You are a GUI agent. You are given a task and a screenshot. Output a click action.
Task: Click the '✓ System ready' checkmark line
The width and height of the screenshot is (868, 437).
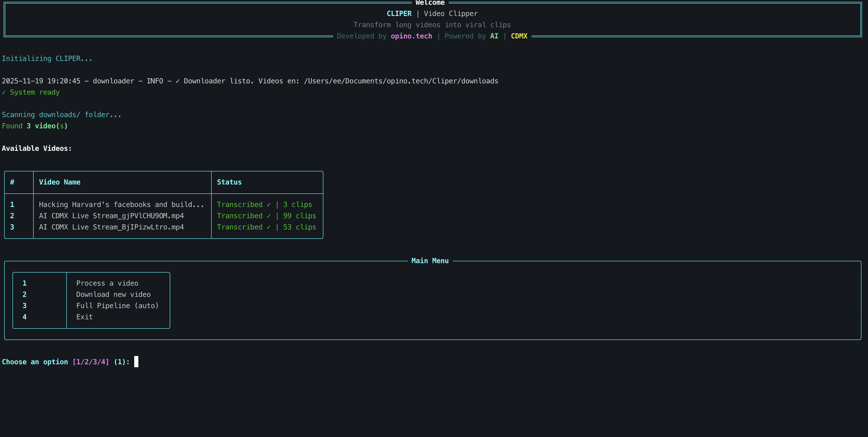(x=31, y=92)
